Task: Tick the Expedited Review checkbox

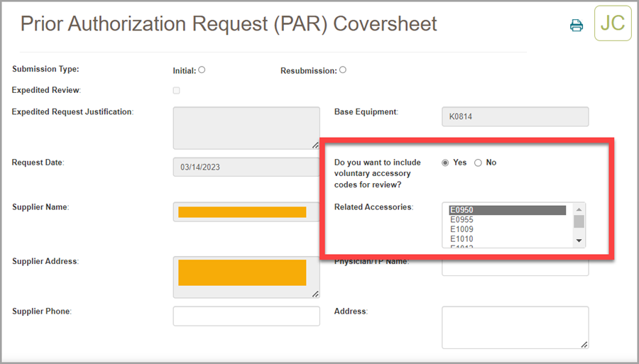Action: [176, 91]
